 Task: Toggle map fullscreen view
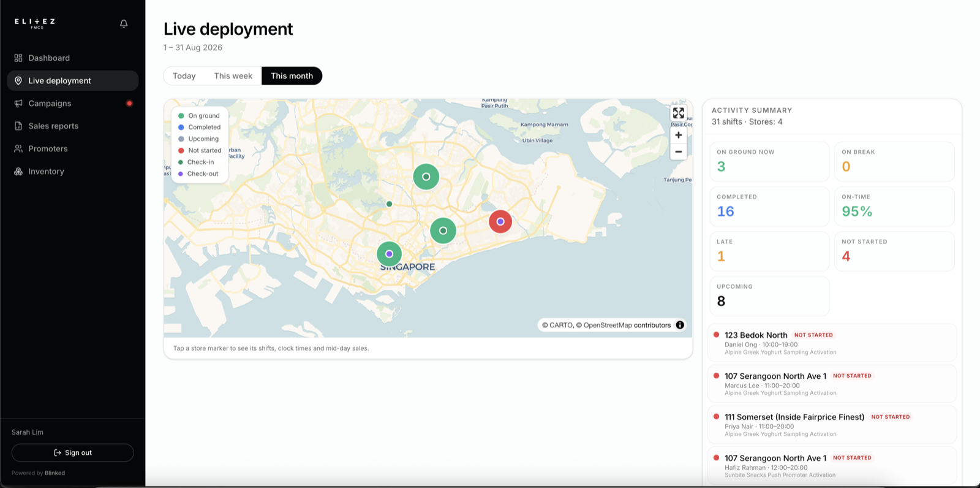679,113
